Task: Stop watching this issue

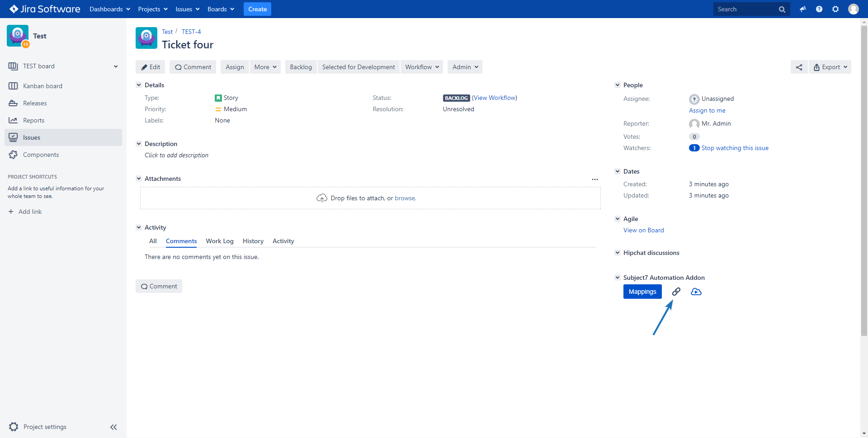Action: (735, 148)
